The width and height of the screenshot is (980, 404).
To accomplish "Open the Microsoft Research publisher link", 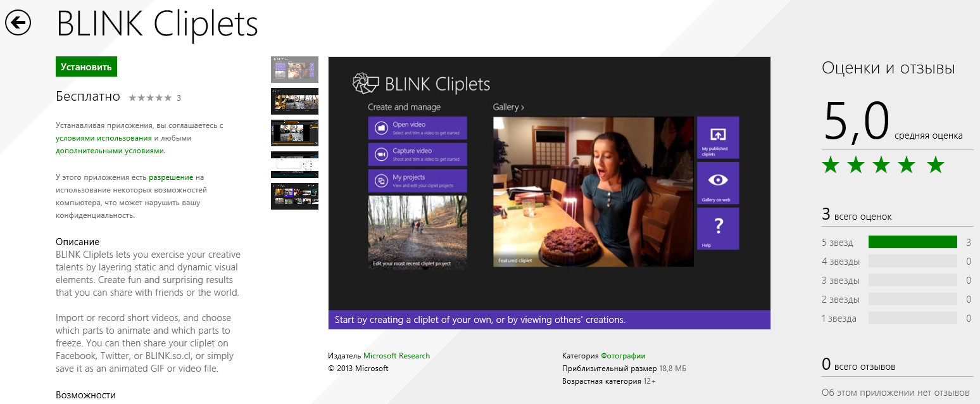I will point(396,356).
